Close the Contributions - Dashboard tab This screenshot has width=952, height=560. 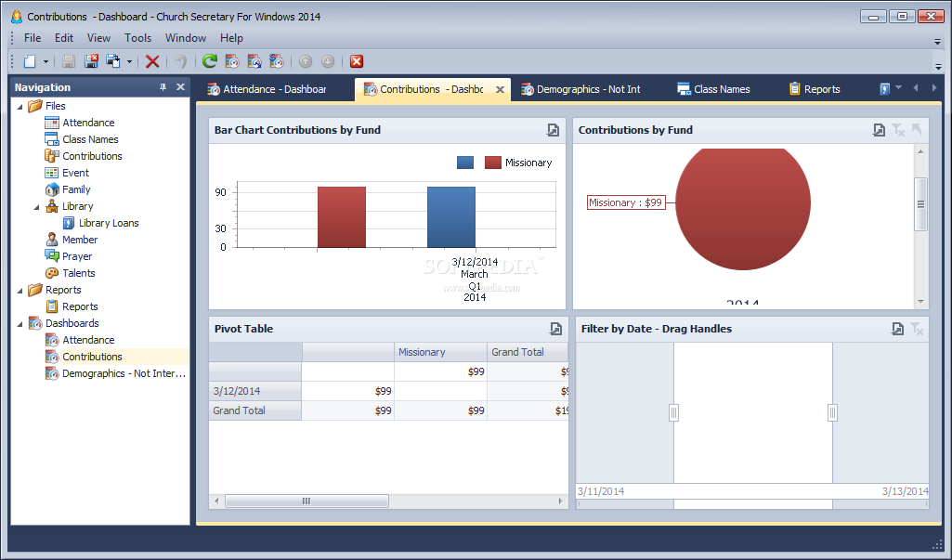click(x=500, y=89)
